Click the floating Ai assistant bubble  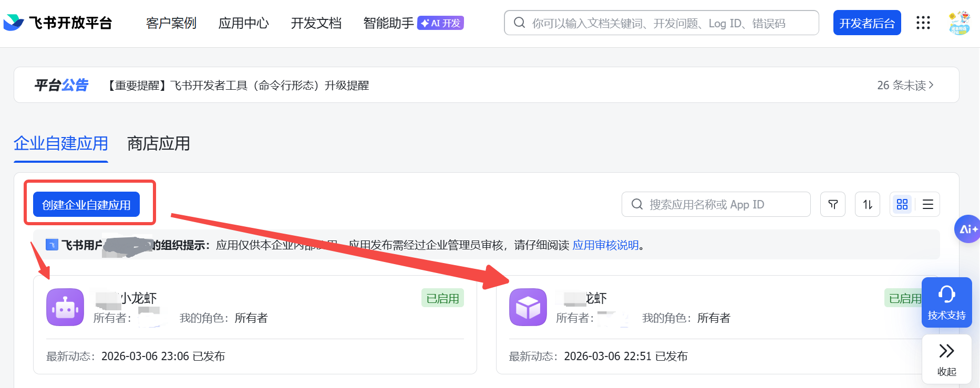point(968,229)
